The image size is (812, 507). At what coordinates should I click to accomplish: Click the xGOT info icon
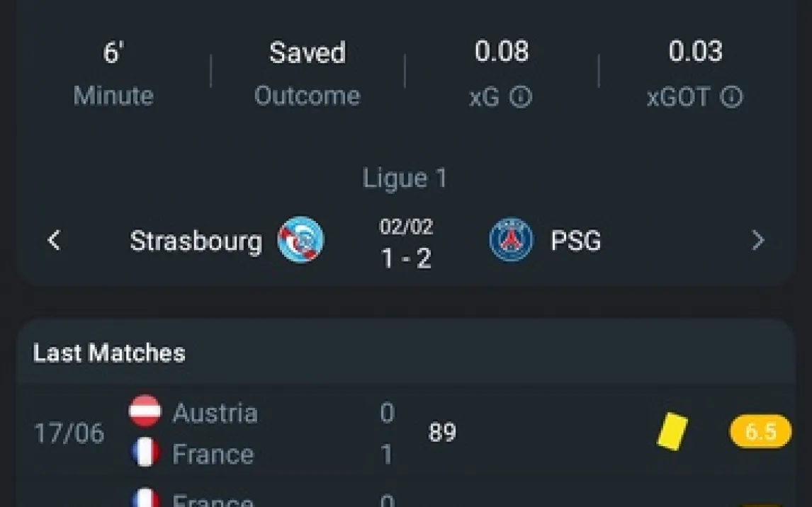731,97
